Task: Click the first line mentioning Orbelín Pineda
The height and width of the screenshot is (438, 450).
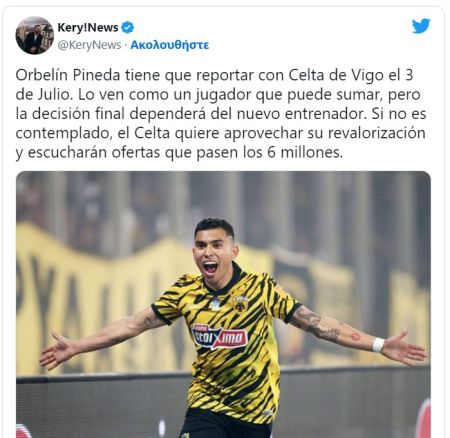Action: click(x=214, y=75)
